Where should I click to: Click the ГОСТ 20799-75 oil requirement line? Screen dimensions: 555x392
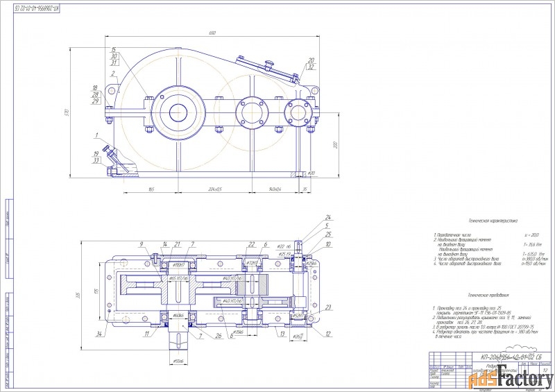[x=484, y=327]
